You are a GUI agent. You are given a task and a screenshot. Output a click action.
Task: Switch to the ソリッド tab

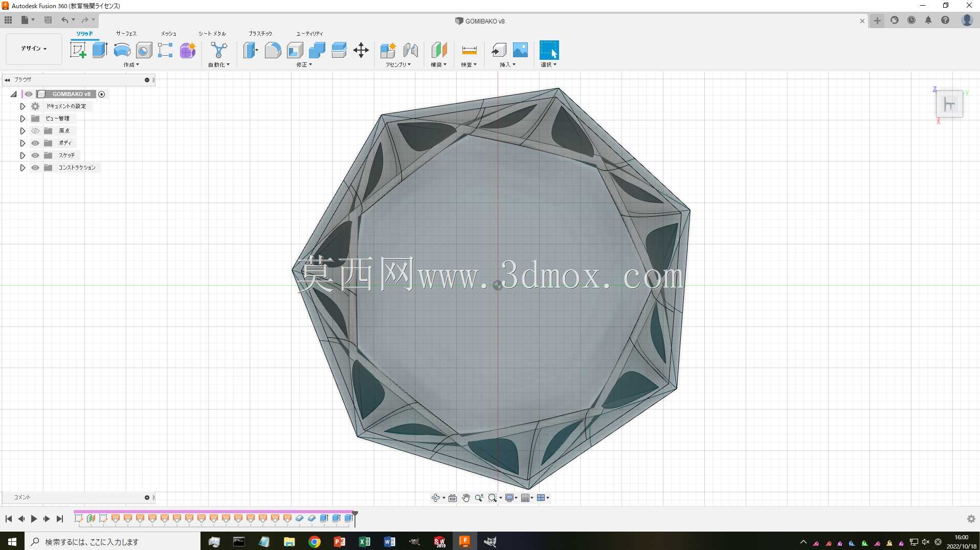click(x=85, y=33)
